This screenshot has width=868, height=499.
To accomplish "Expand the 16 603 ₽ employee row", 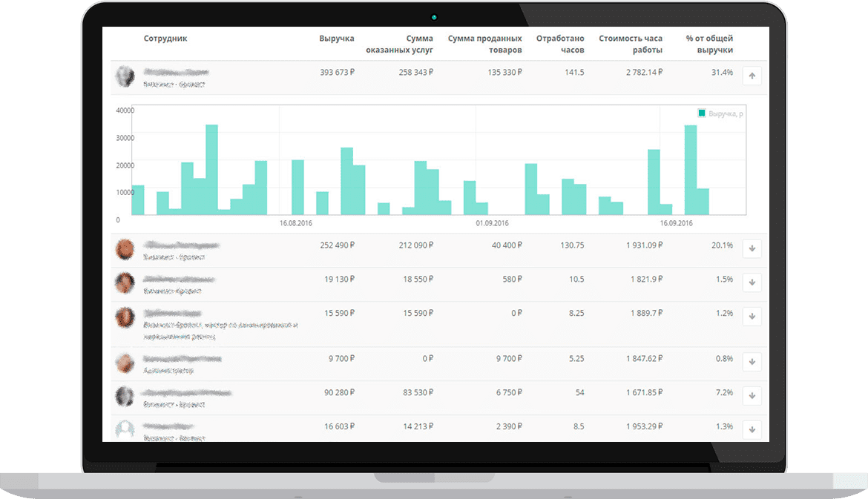I will 752,430.
